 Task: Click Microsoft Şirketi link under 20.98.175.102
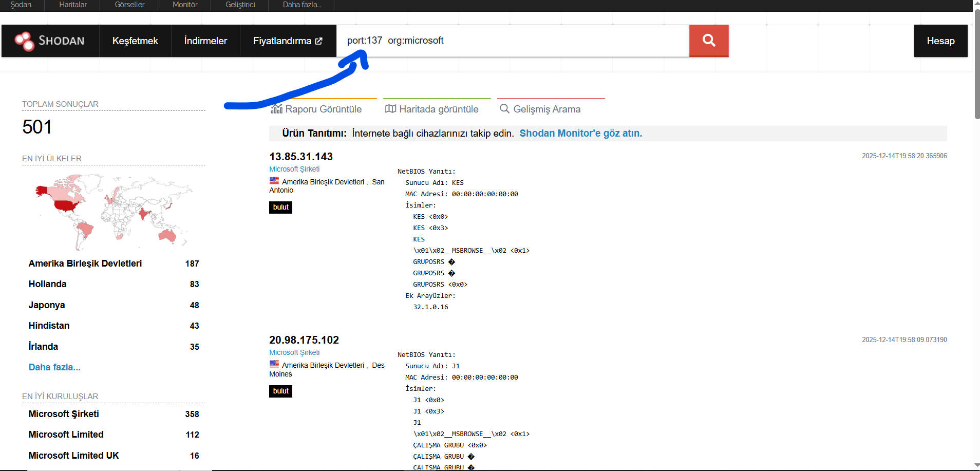tap(294, 352)
